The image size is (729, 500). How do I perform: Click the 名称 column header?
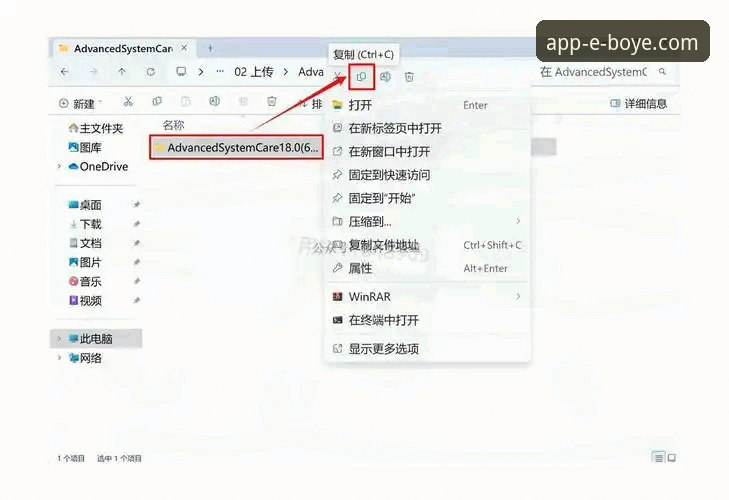tap(173, 125)
